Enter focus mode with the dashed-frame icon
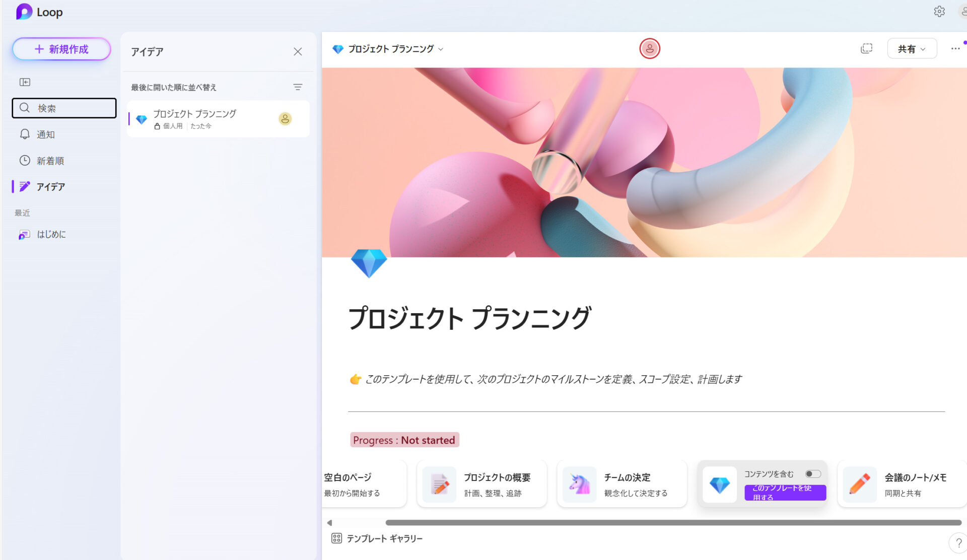The image size is (967, 560). (866, 48)
